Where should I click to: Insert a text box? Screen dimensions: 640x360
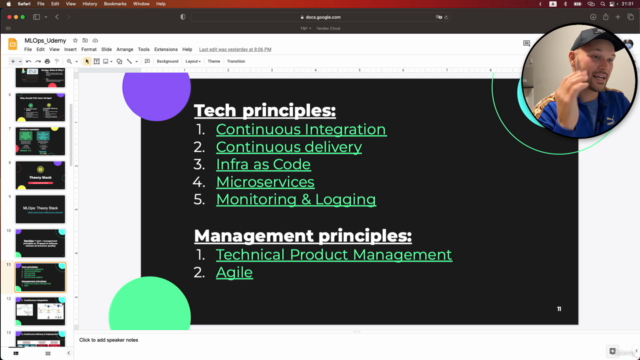[x=97, y=61]
